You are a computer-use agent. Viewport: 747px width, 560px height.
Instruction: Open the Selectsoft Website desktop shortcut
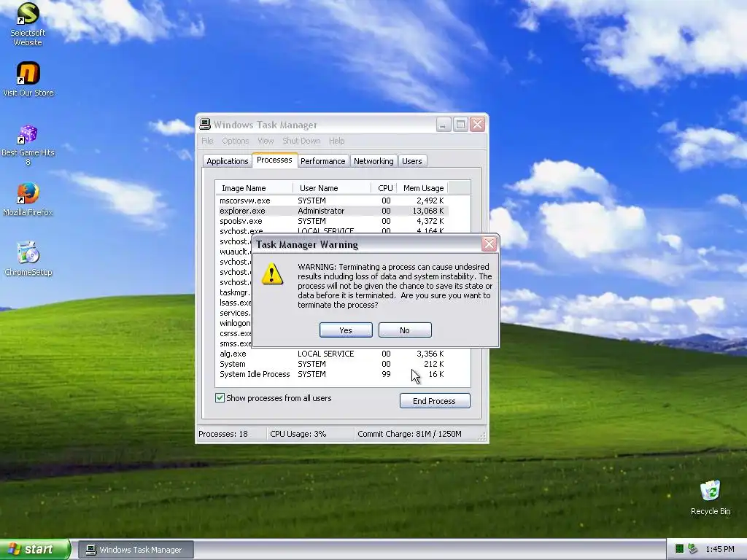coord(28,24)
